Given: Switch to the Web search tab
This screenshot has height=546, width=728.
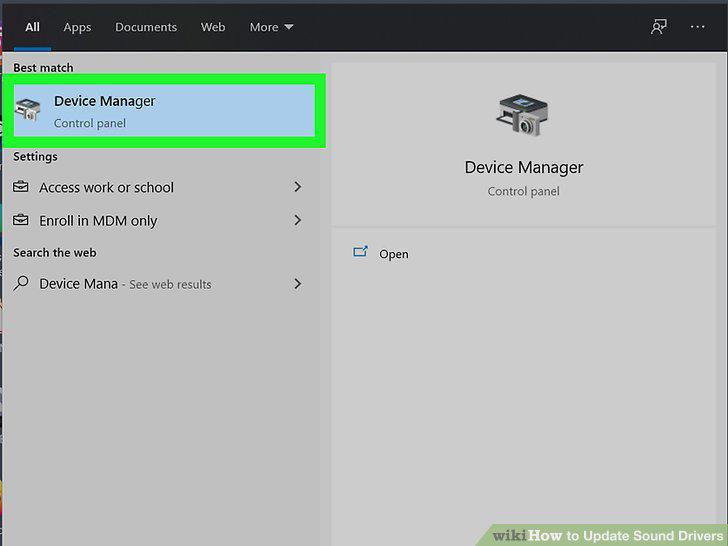Looking at the screenshot, I should 213,27.
